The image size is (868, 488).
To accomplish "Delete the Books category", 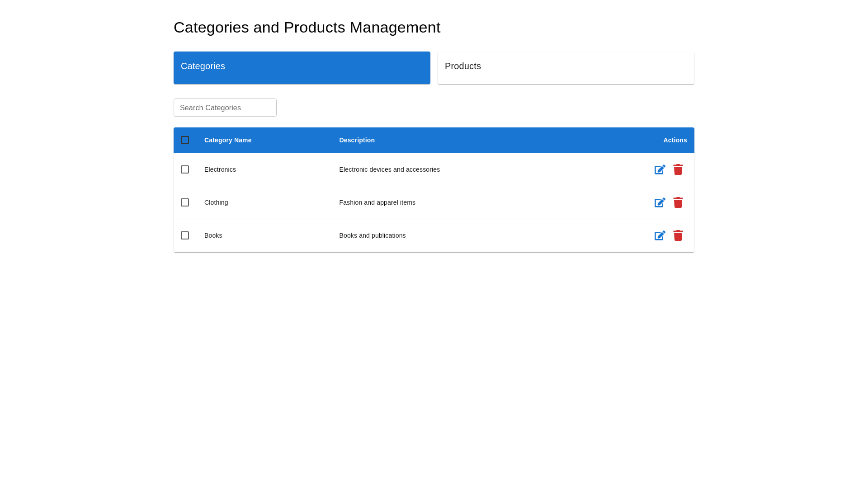I will [678, 235].
